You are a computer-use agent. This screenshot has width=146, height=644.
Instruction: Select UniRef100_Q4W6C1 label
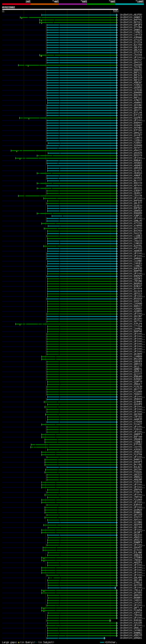tap(131, 30)
